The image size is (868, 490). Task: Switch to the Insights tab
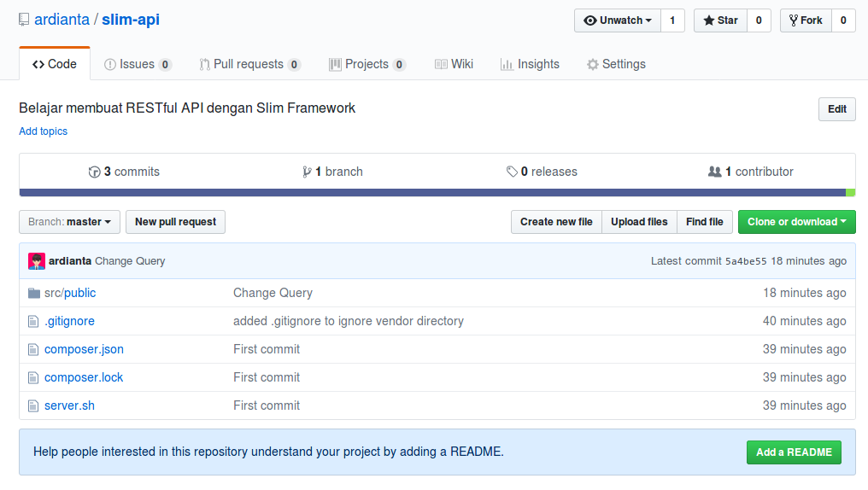click(531, 64)
